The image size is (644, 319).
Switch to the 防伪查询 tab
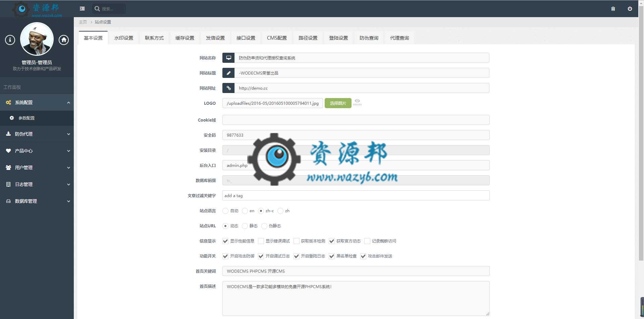coord(369,38)
